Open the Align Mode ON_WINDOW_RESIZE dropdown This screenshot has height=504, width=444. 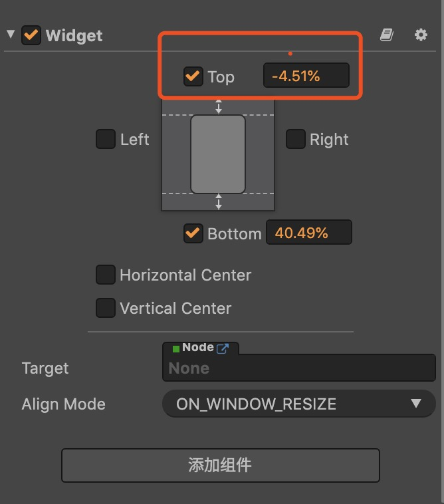(x=298, y=404)
